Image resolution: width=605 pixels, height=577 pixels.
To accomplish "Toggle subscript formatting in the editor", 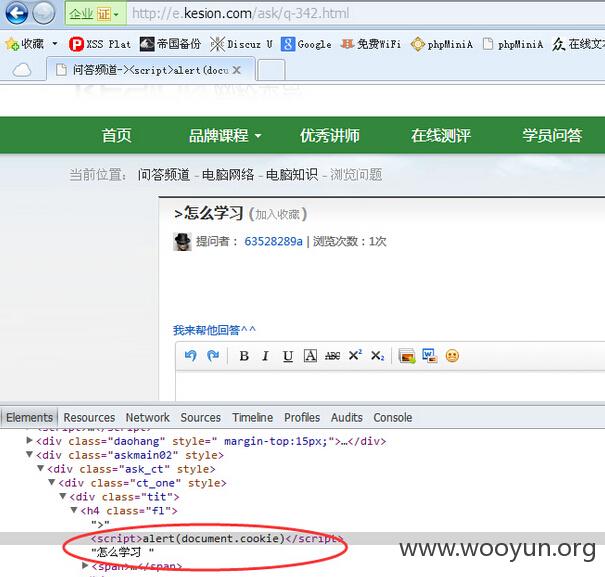I will click(377, 356).
